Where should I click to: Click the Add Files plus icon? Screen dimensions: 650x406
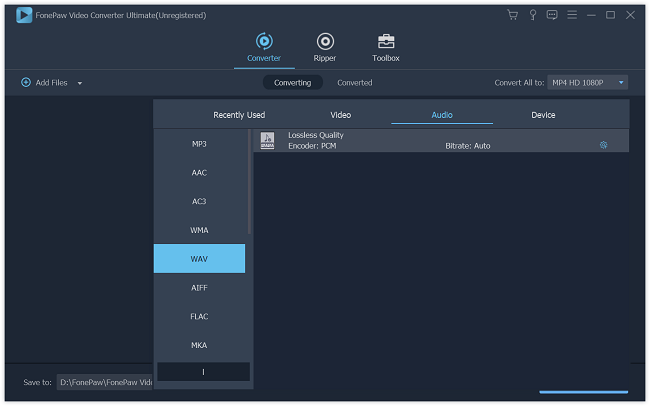pos(26,83)
